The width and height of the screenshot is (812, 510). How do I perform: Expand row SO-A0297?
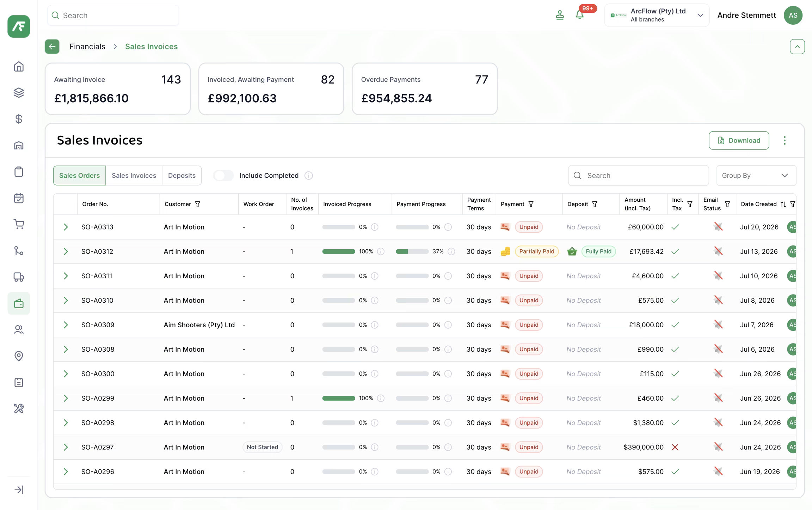[x=66, y=447]
